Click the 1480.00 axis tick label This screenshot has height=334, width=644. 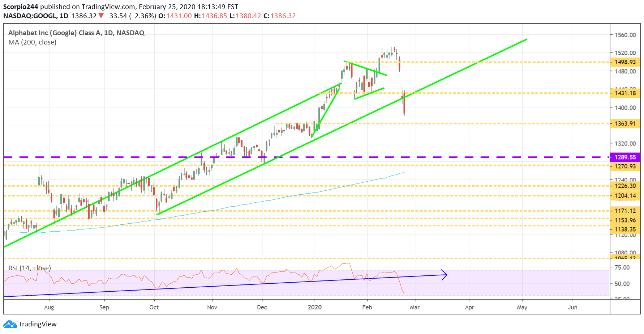[625, 71]
